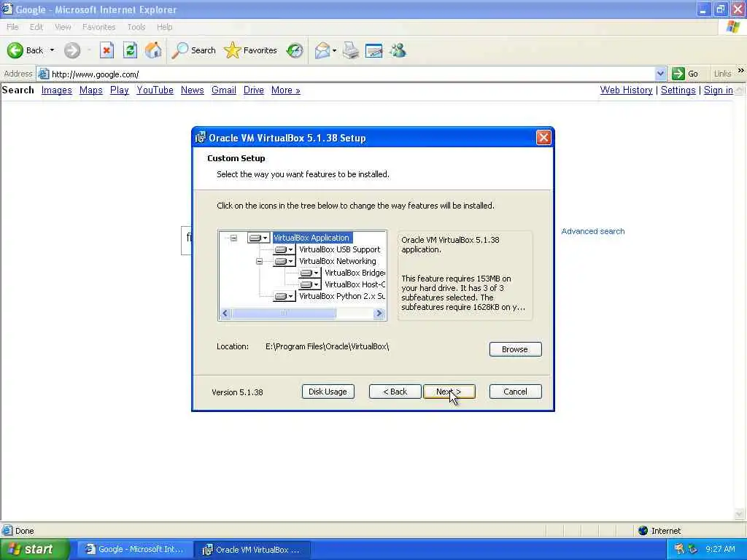
Task: Switch to Google Internet Explorer taskbar button
Action: point(134,550)
